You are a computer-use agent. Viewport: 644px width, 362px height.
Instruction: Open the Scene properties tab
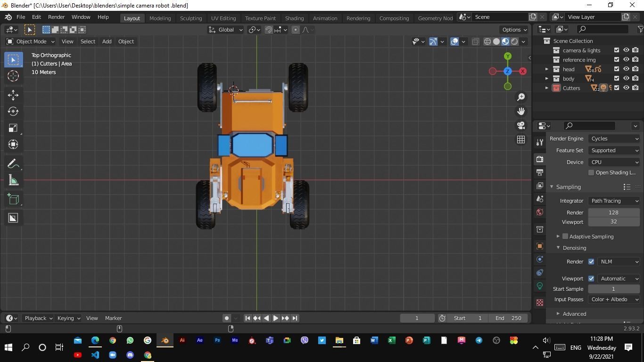pyautogui.click(x=540, y=199)
